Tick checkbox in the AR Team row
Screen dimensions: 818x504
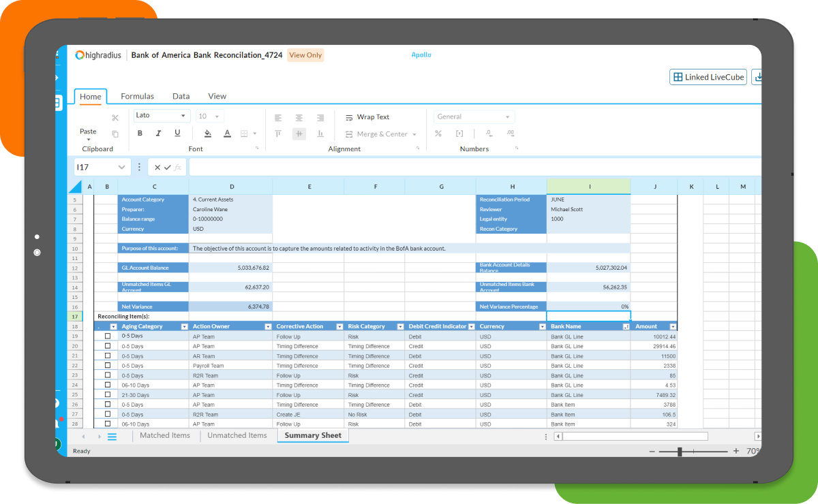pyautogui.click(x=107, y=356)
